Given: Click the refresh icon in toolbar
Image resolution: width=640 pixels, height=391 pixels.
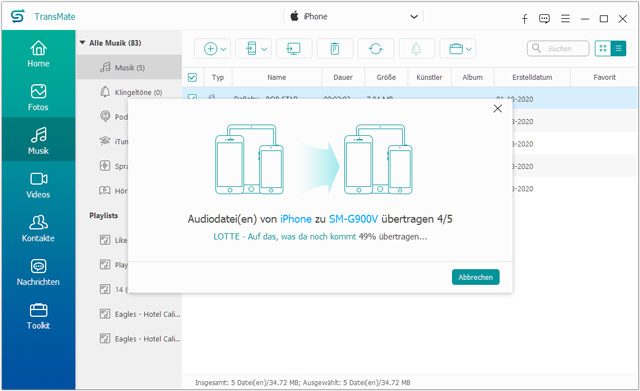Looking at the screenshot, I should pos(376,49).
